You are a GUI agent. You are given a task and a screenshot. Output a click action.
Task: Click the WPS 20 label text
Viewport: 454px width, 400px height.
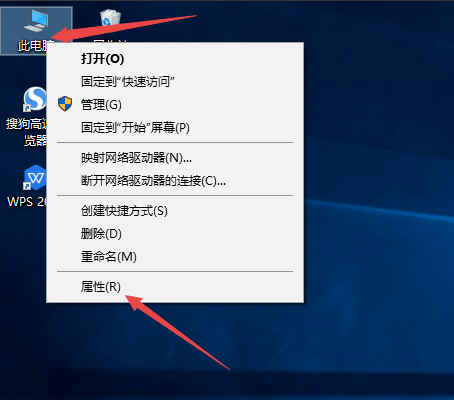tap(27, 202)
